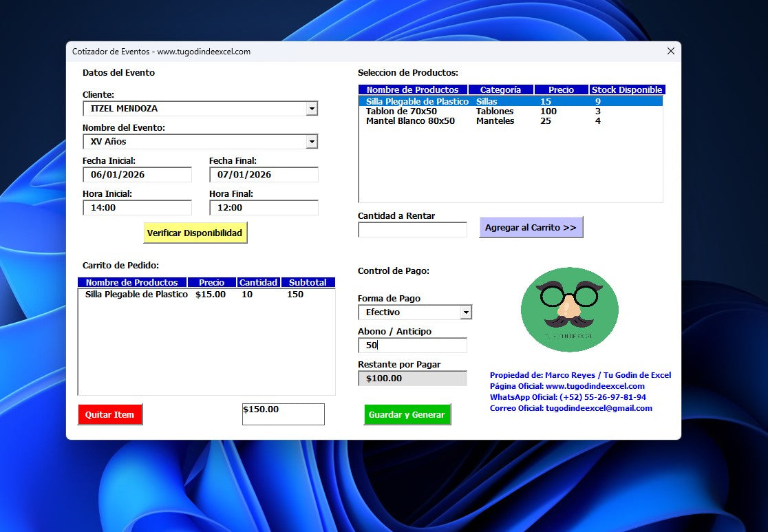This screenshot has width=768, height=532.
Task: Click the Verificar Disponibilidad button
Action: (x=195, y=233)
